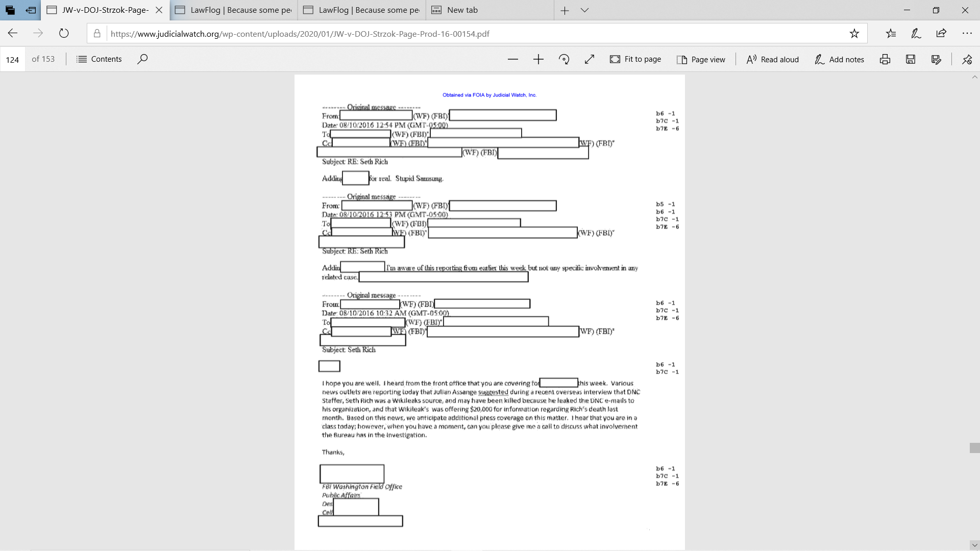Viewport: 980px width, 551px height.
Task: Switch to the second LawFlog tab
Action: (x=361, y=10)
